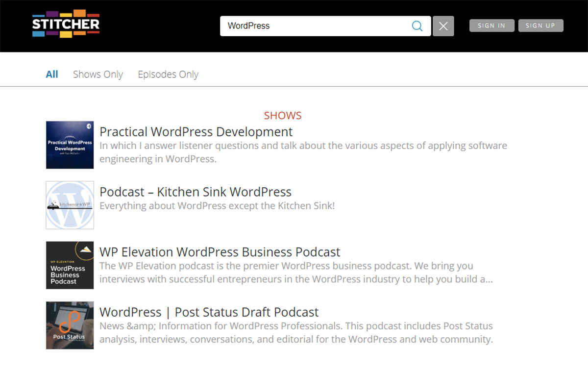This screenshot has height=373, width=588.
Task: Select the All tab
Action: tap(52, 75)
